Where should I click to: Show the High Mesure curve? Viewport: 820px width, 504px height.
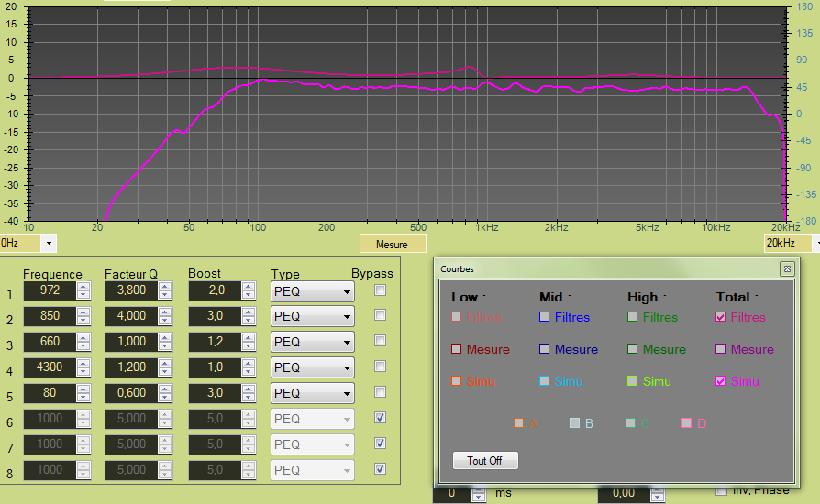click(632, 349)
